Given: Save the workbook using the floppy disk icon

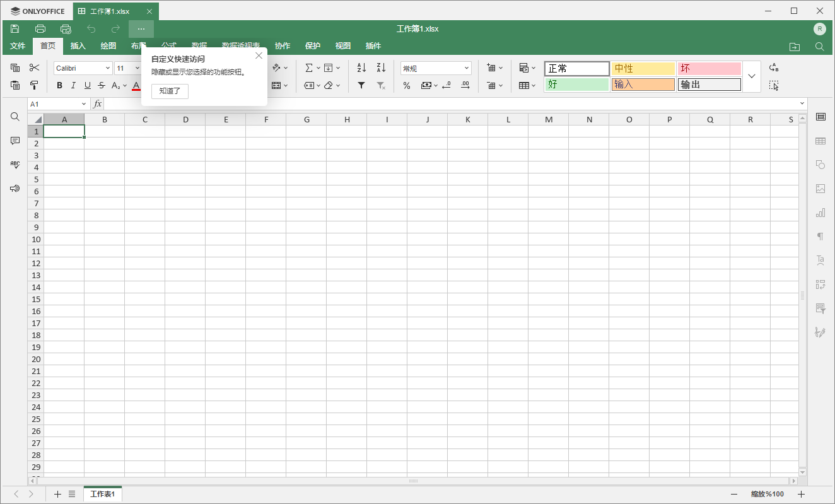Looking at the screenshot, I should [x=15, y=28].
